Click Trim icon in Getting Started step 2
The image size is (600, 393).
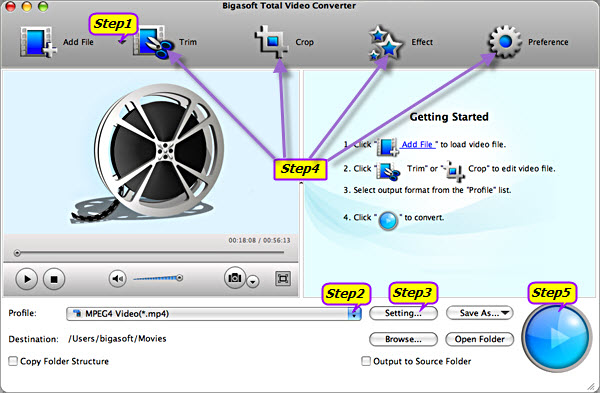click(388, 171)
